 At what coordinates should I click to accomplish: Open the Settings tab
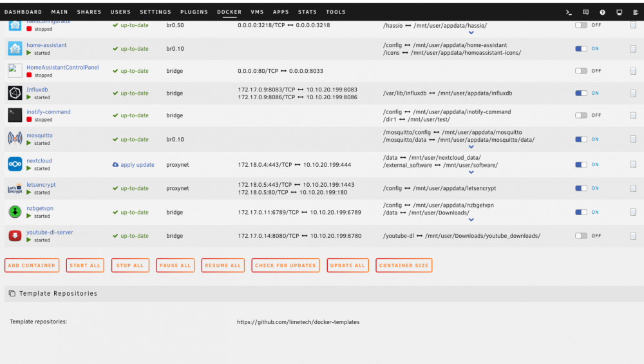tap(155, 12)
